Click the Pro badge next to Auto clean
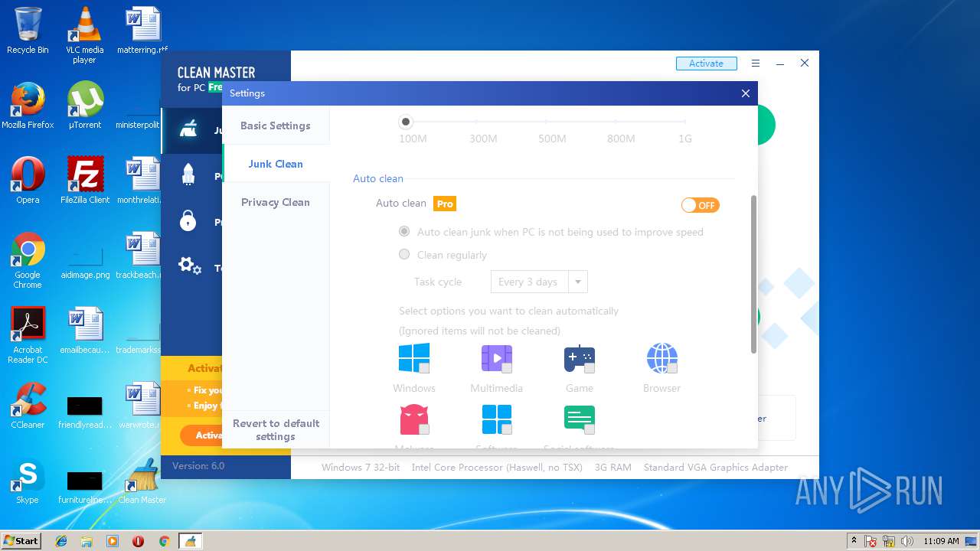 (x=445, y=204)
